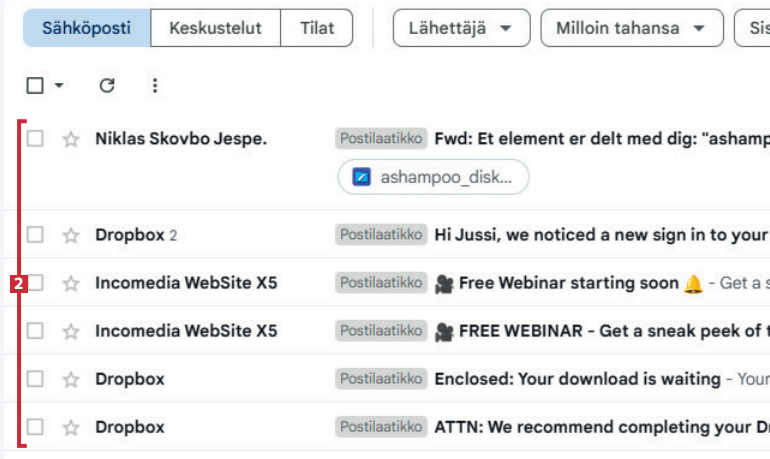Switch to the Keskustelut tab
This screenshot has width=770, height=459.
[215, 28]
